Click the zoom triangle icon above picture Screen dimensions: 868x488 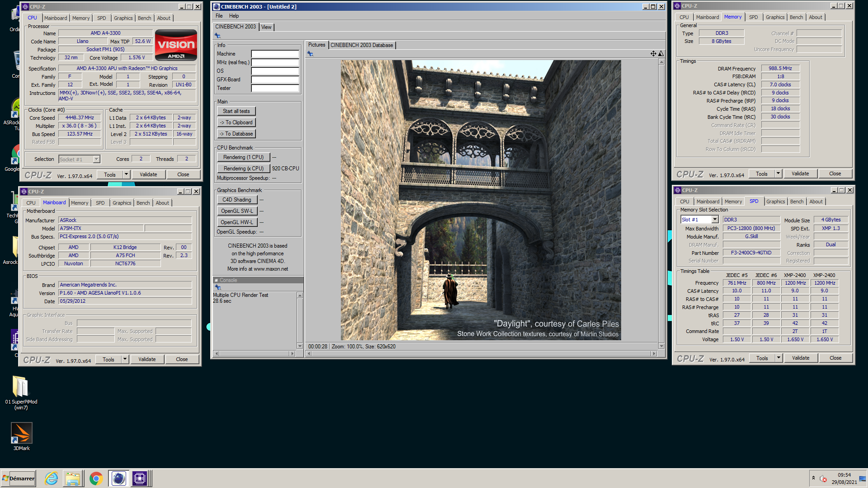coord(660,54)
